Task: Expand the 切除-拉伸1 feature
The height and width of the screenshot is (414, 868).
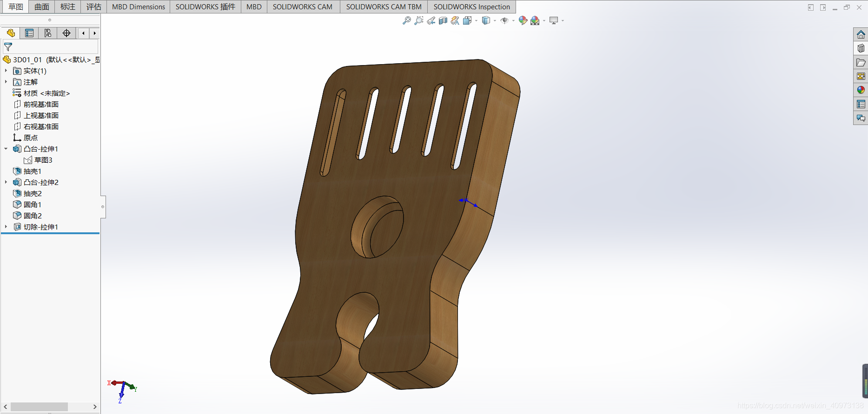Action: 6,227
